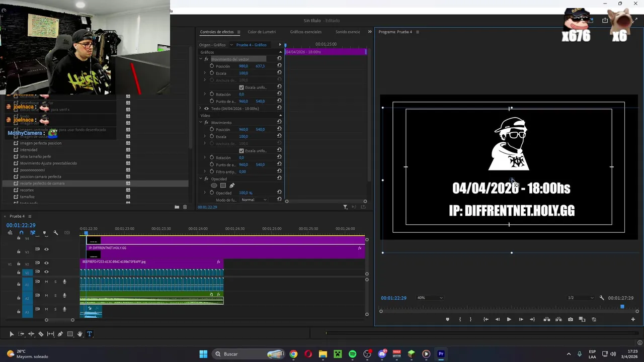
Task: Uncheck Escala uniforme under Movimiento del vector
Action: click(242, 87)
